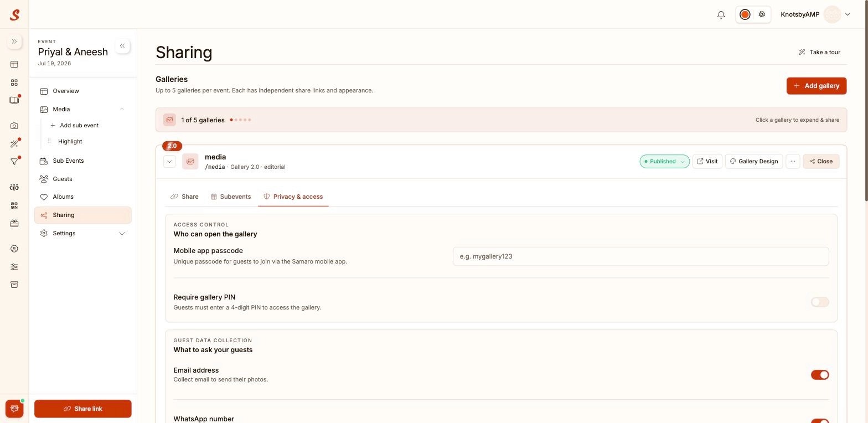
Task: Select the Highlight sub event
Action: click(x=70, y=141)
